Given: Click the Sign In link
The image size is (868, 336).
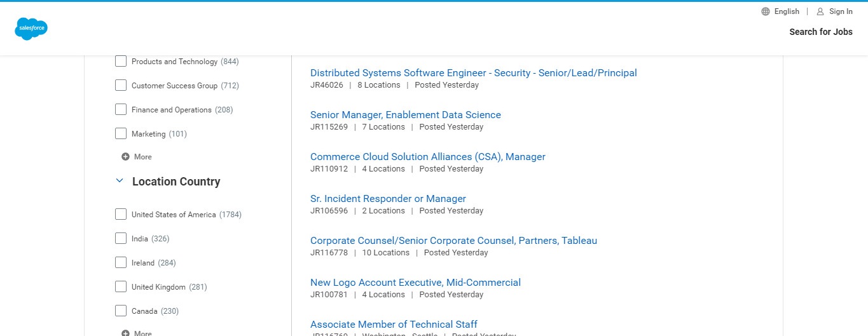Looking at the screenshot, I should pyautogui.click(x=841, y=11).
